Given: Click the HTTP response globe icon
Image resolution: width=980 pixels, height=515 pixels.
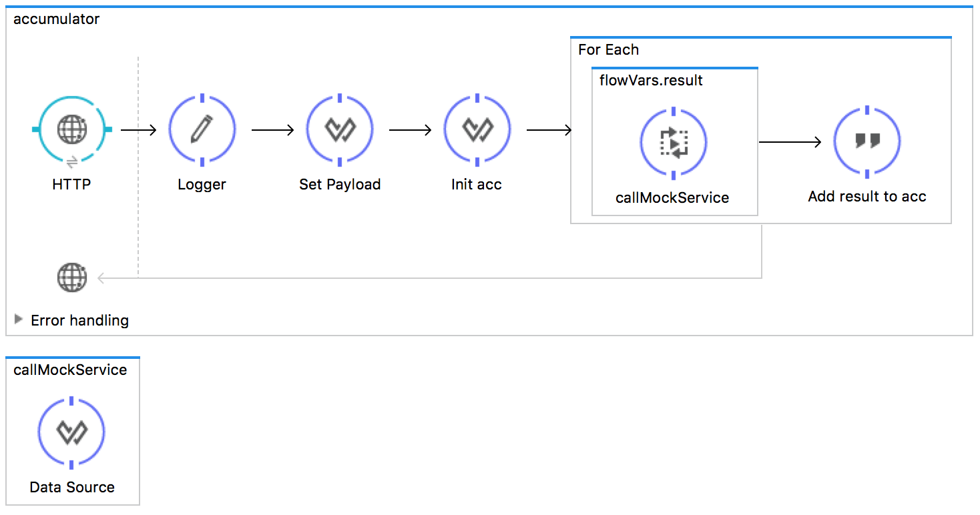Looking at the screenshot, I should pos(71,278).
